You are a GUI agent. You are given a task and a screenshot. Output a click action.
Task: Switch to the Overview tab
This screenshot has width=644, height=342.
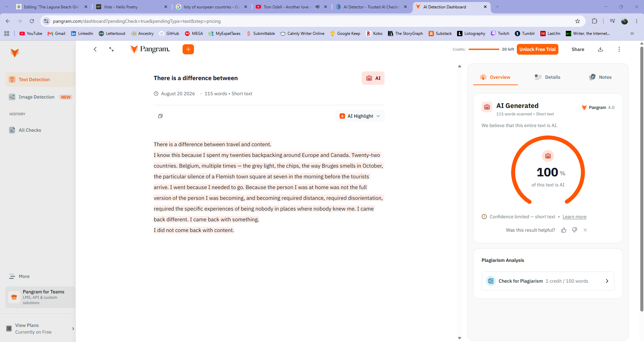pos(495,77)
